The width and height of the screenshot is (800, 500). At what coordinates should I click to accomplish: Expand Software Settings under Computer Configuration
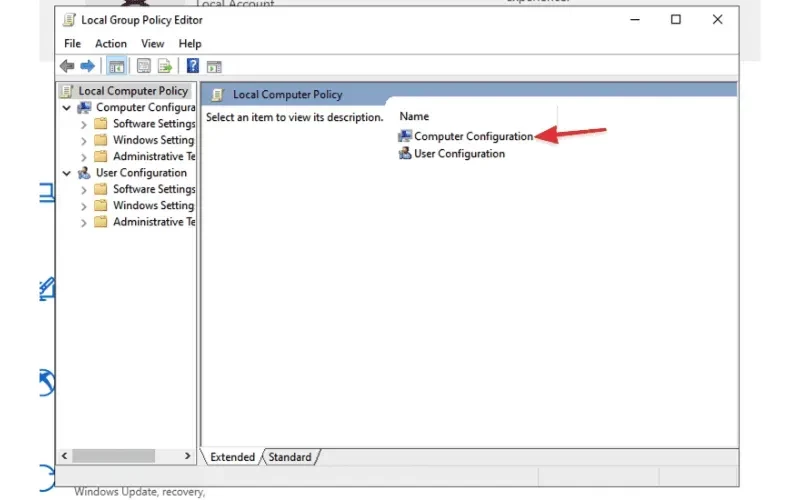click(x=84, y=124)
